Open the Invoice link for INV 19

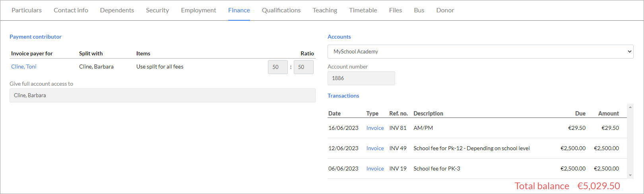pos(375,169)
